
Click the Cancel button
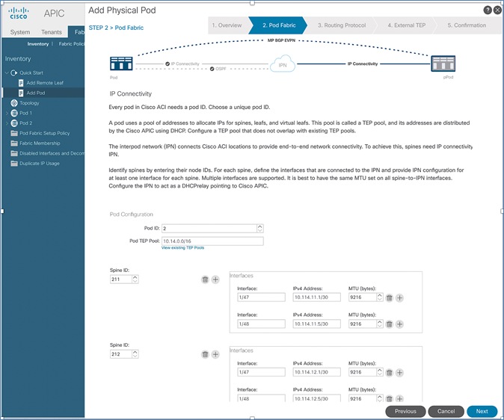coord(446,411)
